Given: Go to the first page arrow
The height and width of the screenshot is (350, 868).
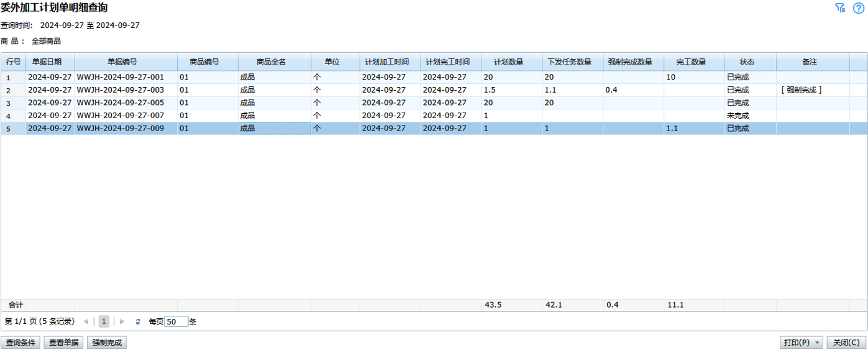Looking at the screenshot, I should (x=86, y=321).
